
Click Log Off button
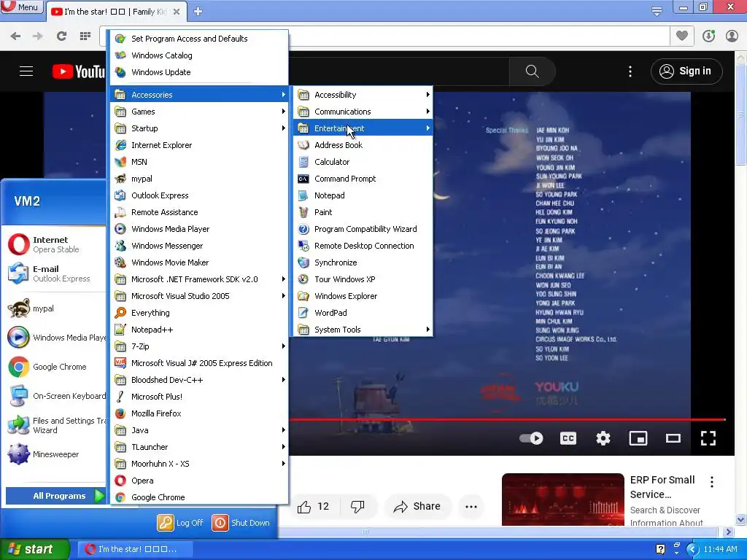point(181,523)
